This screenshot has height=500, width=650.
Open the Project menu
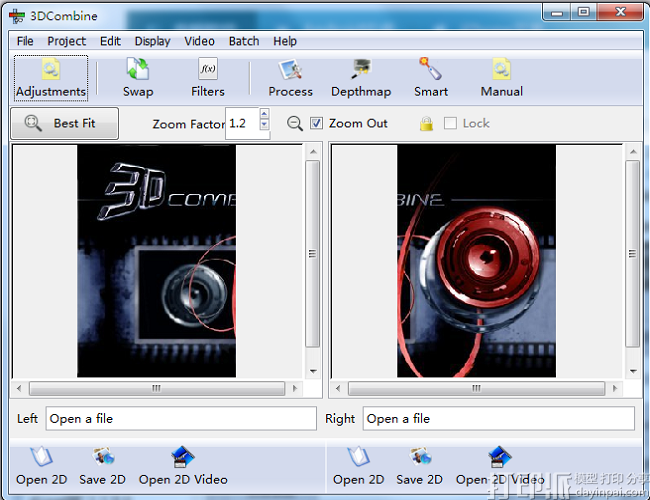pyautogui.click(x=66, y=41)
